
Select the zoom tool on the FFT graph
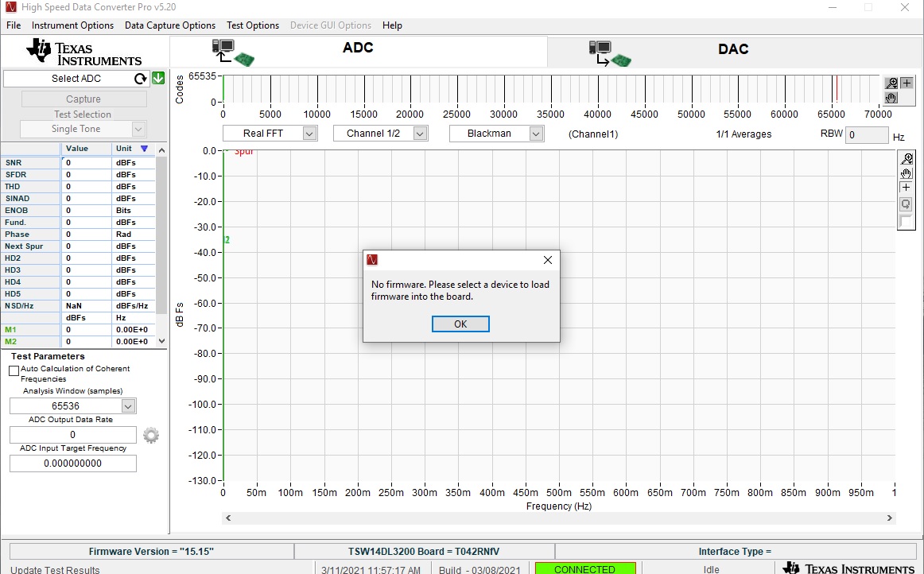coord(906,159)
